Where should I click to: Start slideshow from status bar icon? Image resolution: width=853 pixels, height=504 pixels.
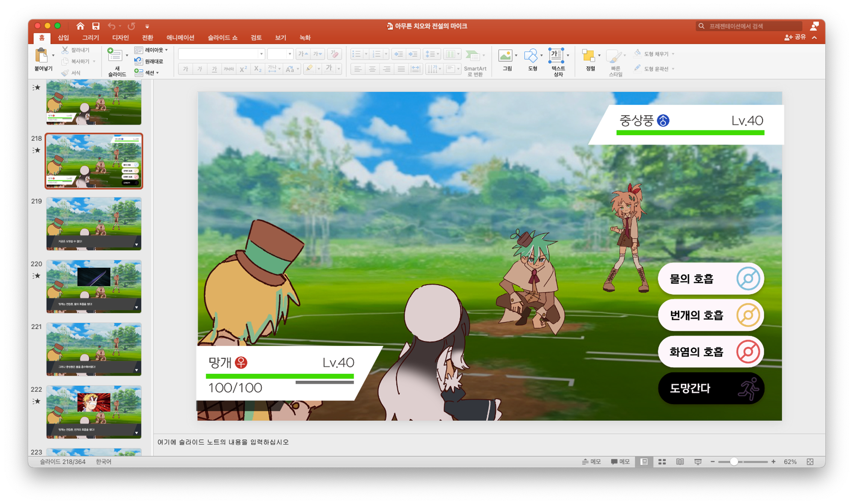click(x=698, y=462)
